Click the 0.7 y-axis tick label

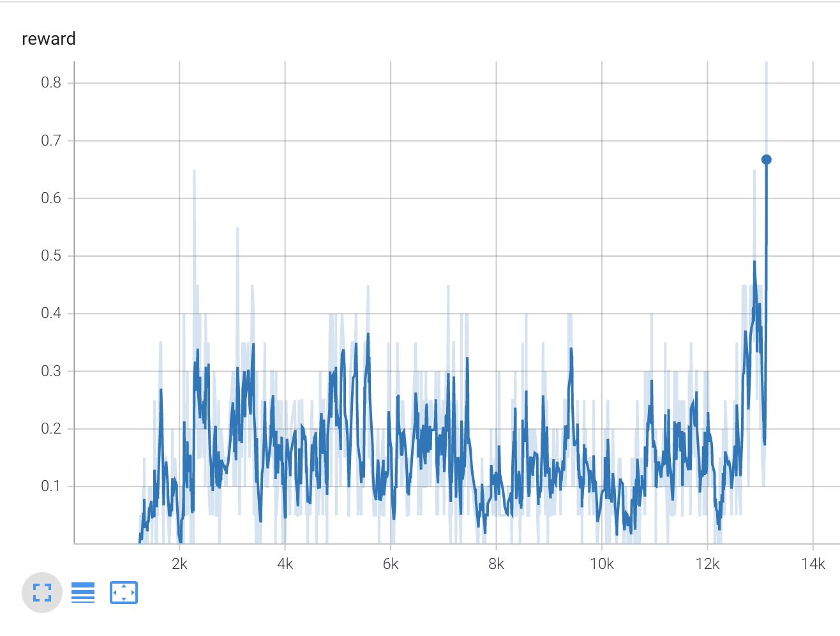point(51,140)
